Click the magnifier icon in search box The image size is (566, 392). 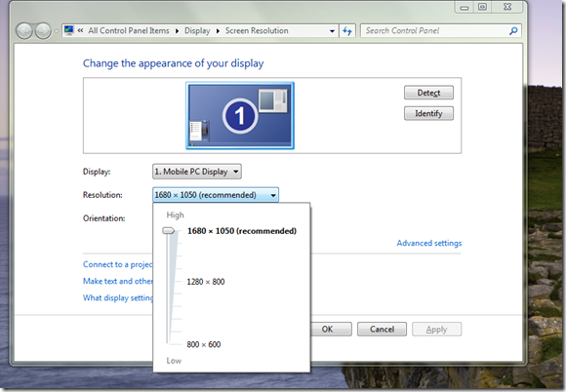tap(513, 31)
